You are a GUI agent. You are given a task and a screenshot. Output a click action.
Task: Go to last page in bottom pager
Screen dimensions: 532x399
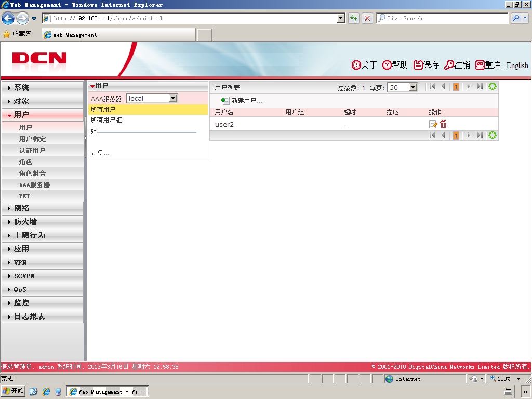click(x=480, y=136)
